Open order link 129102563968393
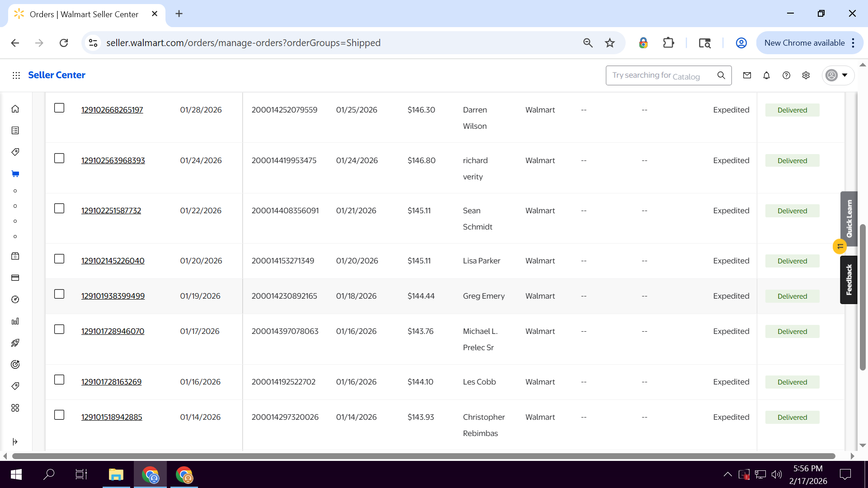The image size is (868, 488). 113,160
